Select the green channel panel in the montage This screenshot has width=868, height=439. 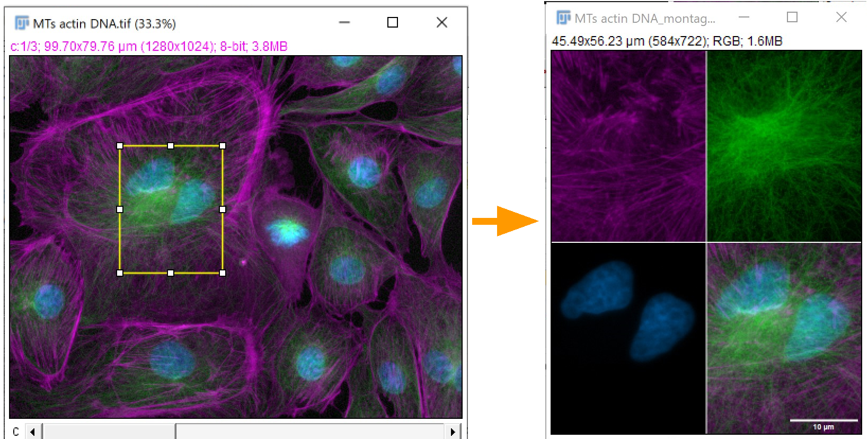(784, 146)
